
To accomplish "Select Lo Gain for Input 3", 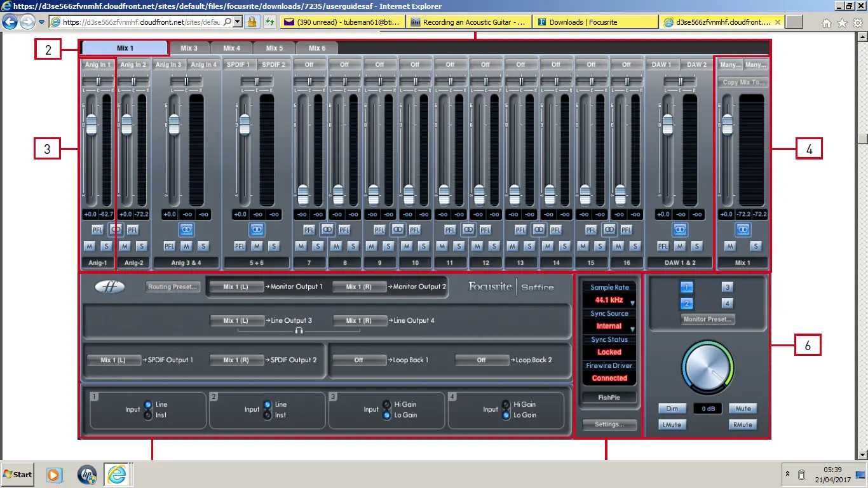I will click(x=386, y=415).
